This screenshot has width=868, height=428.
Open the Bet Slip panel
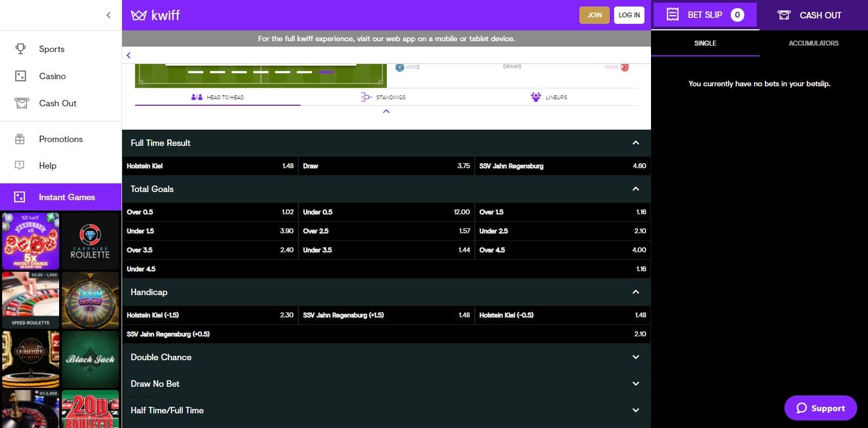pos(705,15)
